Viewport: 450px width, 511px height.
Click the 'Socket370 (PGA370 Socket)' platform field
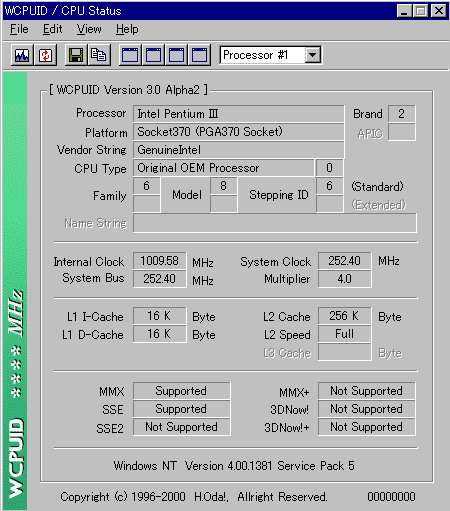coord(238,132)
